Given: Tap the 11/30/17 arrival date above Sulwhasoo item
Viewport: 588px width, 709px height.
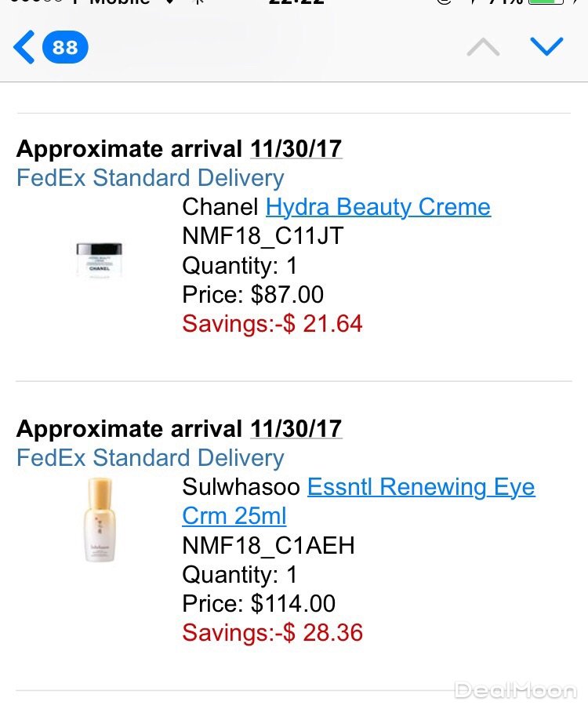Looking at the screenshot, I should [x=296, y=429].
